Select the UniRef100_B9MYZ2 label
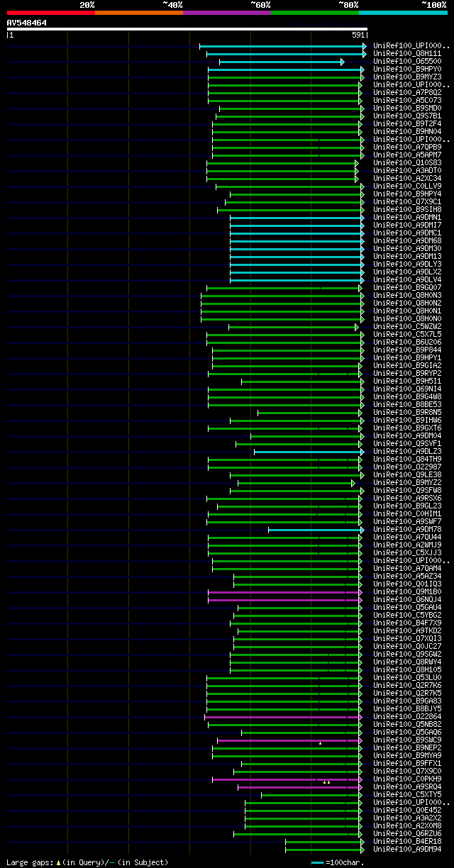 coord(407,482)
